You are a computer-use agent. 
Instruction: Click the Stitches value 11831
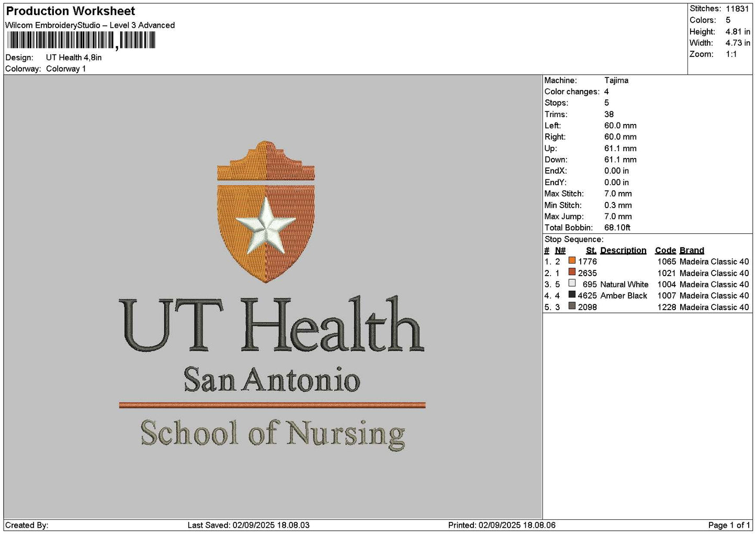[737, 9]
